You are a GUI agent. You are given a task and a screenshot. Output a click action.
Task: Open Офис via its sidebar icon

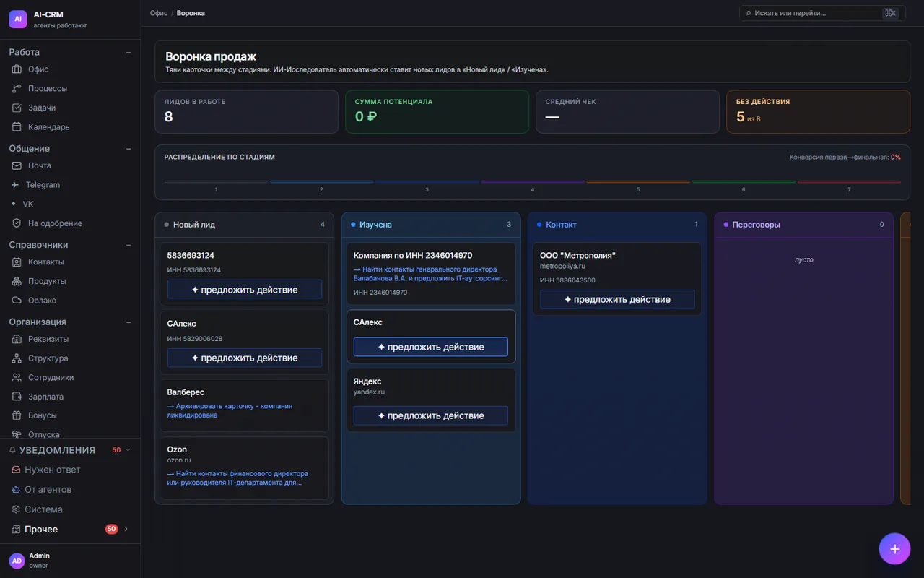17,69
